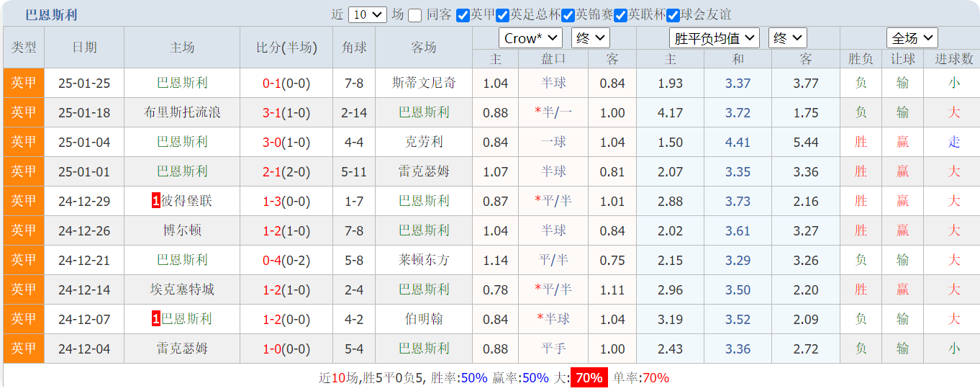Click the 比分(半场) column header
Screen dimensions: 980x391
(x=286, y=48)
